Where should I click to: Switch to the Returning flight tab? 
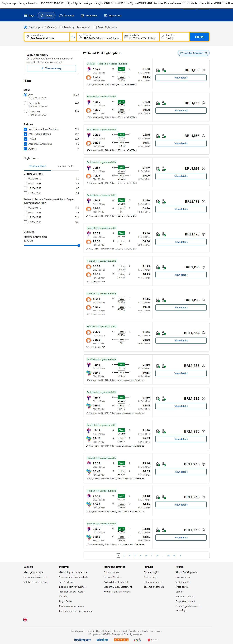click(x=65, y=166)
